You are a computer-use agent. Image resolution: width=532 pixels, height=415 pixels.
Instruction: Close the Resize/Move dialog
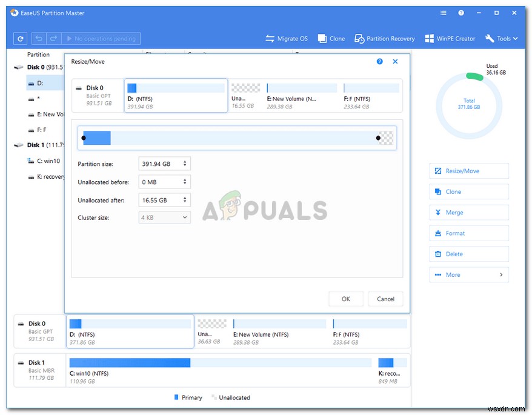395,61
